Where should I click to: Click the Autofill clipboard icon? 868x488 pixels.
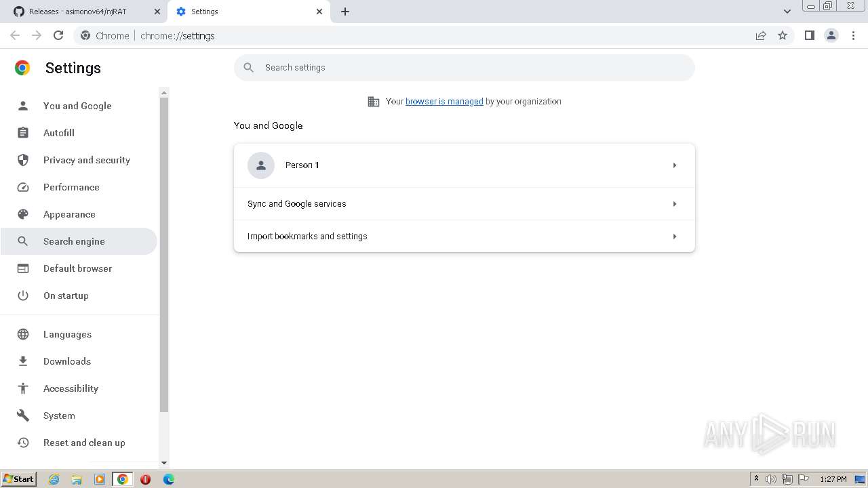(x=23, y=133)
